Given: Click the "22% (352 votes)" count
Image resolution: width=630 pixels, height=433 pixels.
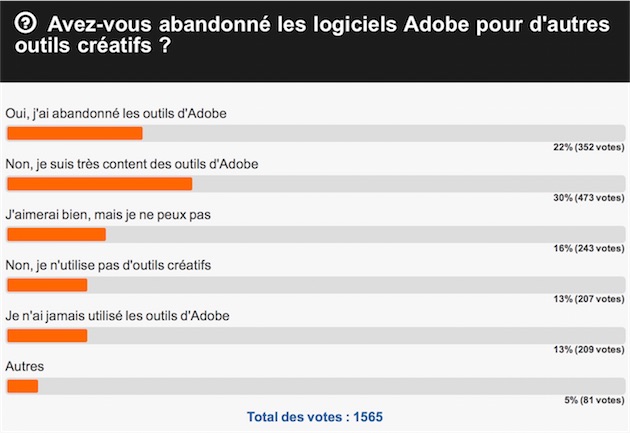Looking at the screenshot, I should [x=588, y=147].
